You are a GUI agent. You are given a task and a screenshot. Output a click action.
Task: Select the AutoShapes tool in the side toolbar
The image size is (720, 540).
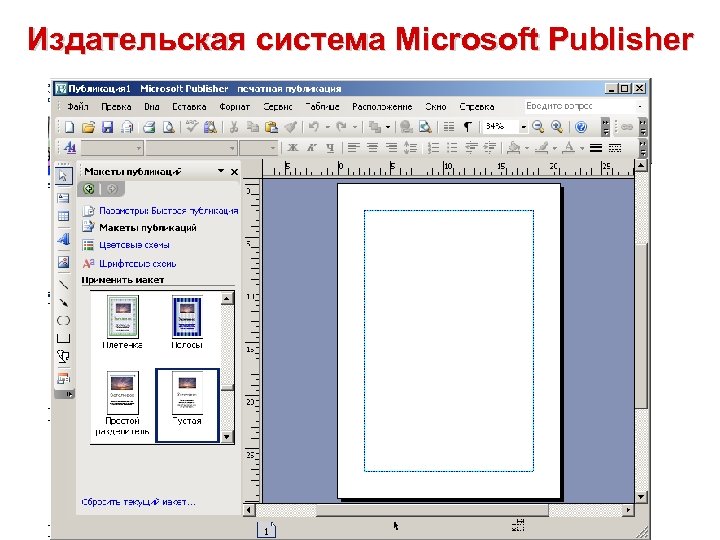click(63, 356)
